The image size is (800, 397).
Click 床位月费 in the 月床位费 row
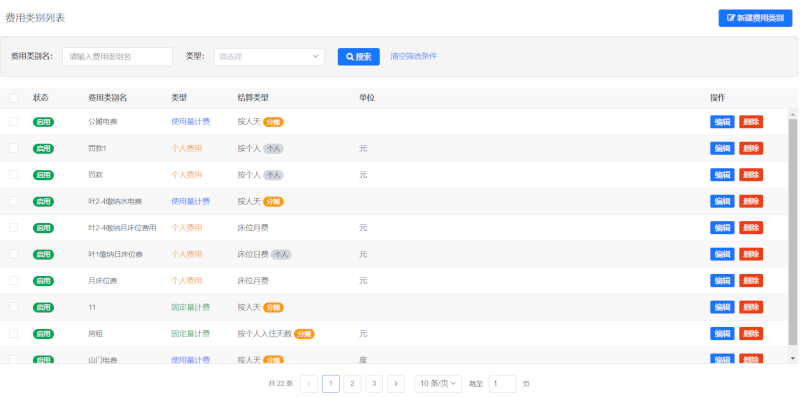point(253,281)
